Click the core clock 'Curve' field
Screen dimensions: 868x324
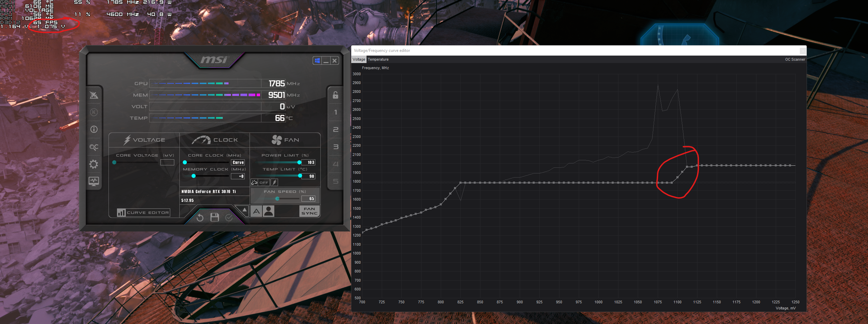pos(238,162)
